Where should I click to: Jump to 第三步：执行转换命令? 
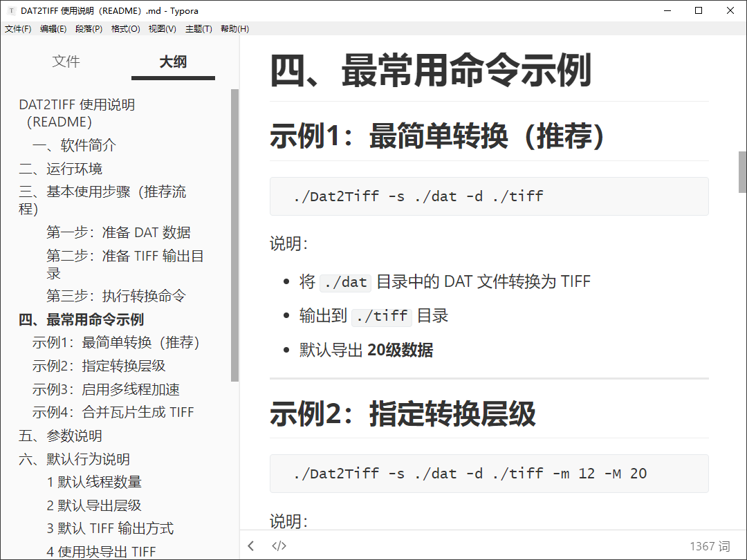click(116, 296)
